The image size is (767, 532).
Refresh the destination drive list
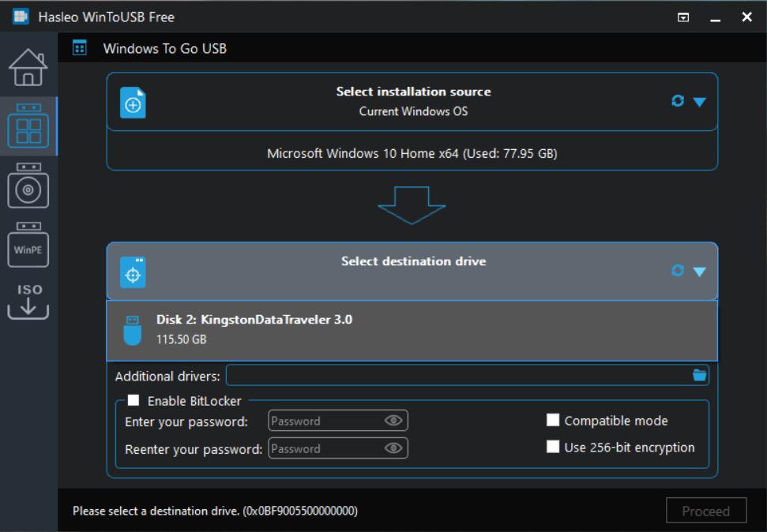677,271
